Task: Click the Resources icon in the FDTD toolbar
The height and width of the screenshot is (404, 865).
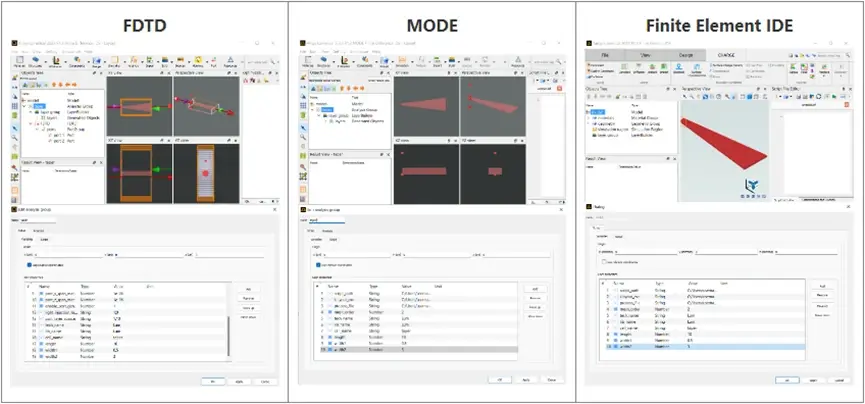Action: point(230,62)
